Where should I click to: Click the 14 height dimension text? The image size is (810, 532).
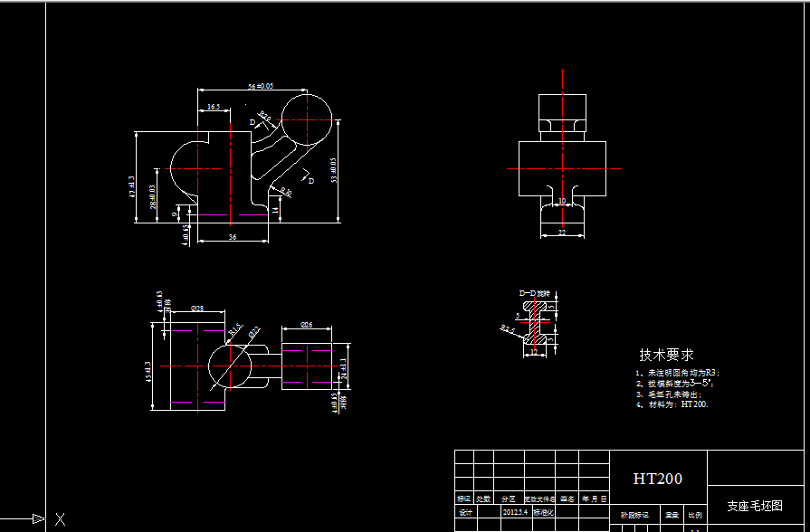tap(275, 210)
